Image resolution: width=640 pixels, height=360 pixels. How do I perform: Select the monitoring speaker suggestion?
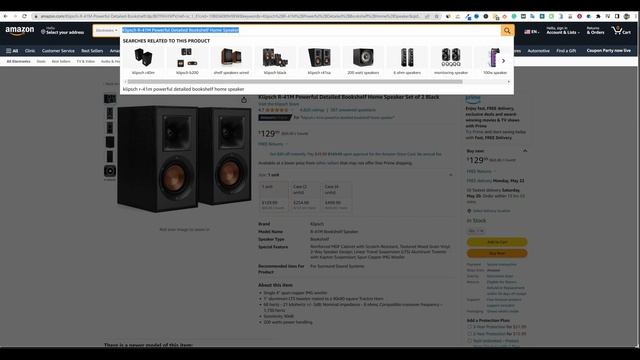coord(451,60)
